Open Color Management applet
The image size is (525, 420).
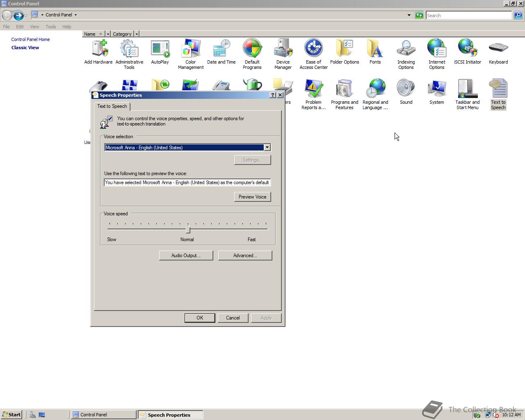point(191,54)
